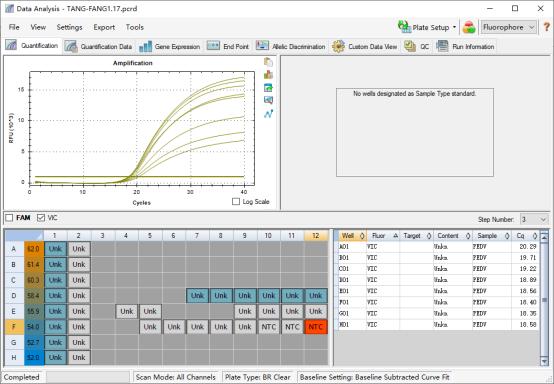Open the Quantification Data tab
Image resolution: width=554 pixels, height=384 pixels.
tap(99, 47)
